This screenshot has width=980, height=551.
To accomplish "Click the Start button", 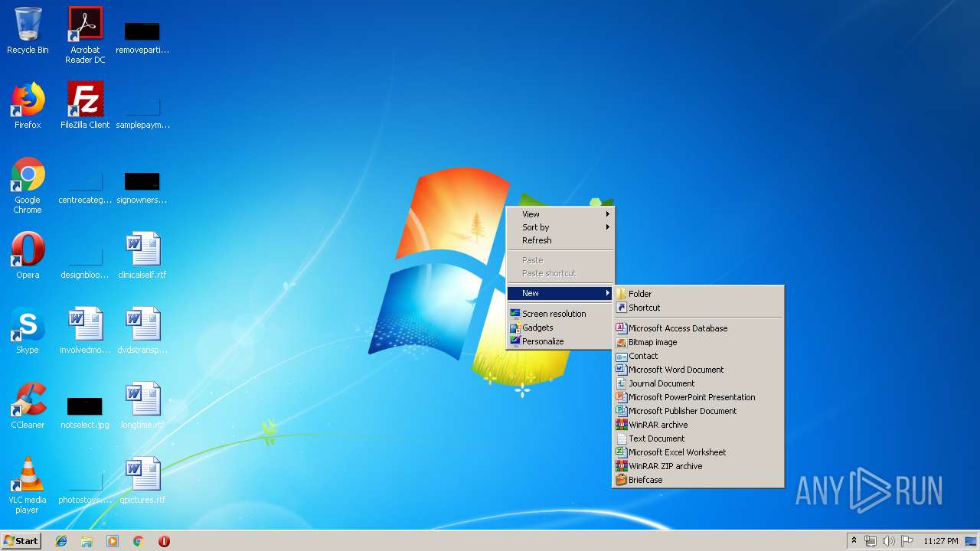I will pyautogui.click(x=21, y=541).
